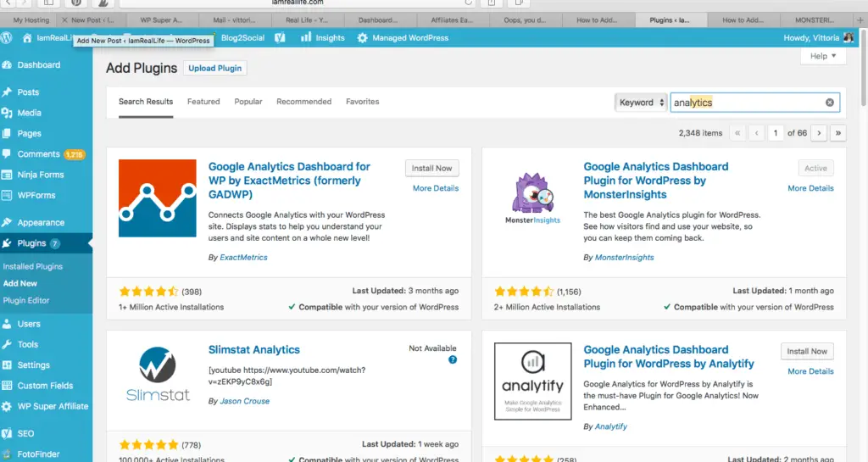Switch to the Featured plugins tab
The height and width of the screenshot is (462, 868).
(203, 101)
